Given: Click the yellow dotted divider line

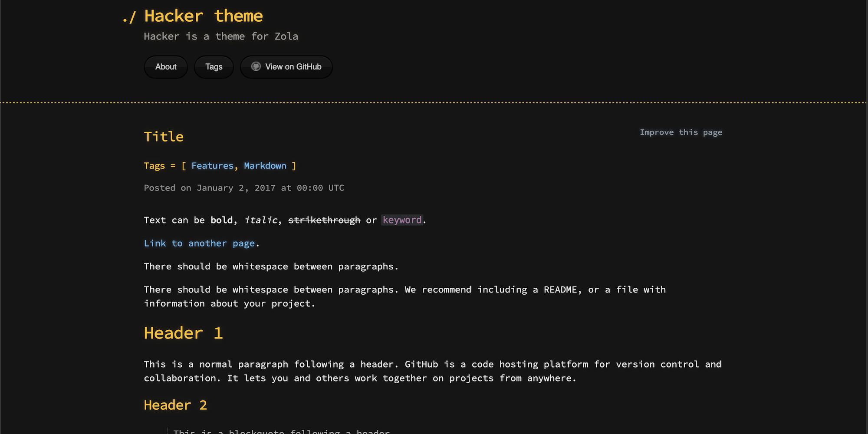Looking at the screenshot, I should [x=434, y=102].
